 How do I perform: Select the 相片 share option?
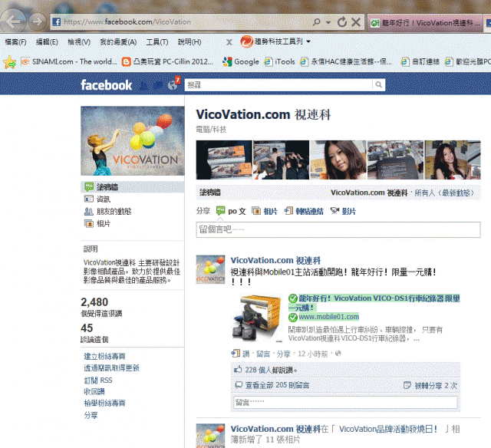coord(265,211)
